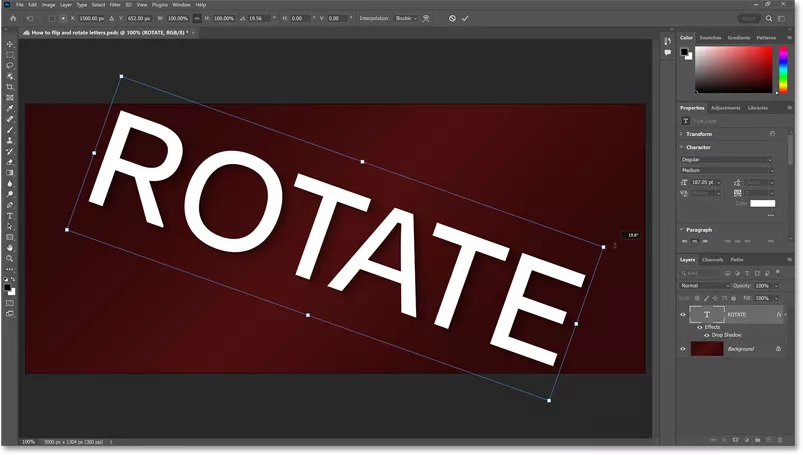Select the Crop tool
803x455 pixels.
(x=10, y=87)
